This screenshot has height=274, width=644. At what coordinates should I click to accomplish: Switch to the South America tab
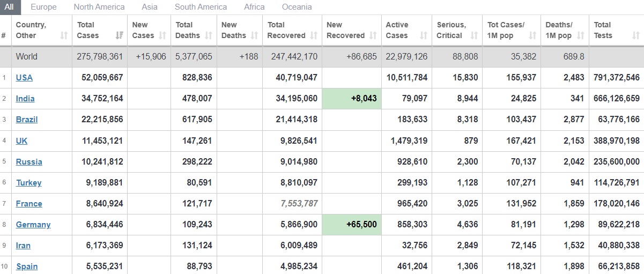pyautogui.click(x=201, y=7)
